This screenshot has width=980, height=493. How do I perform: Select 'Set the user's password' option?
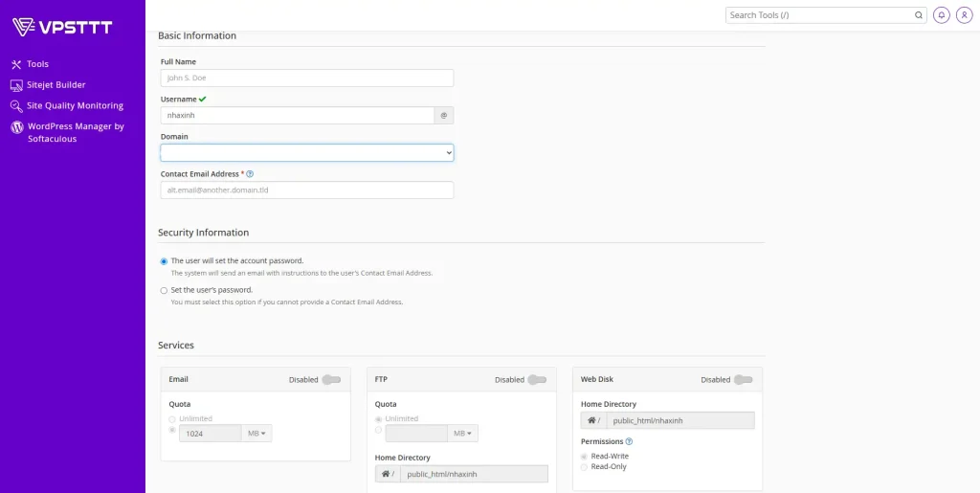pos(164,291)
